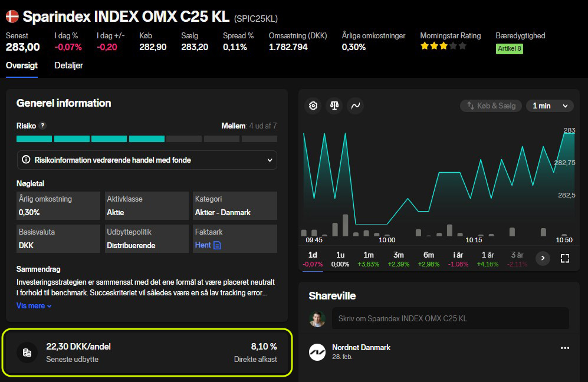Open chart indicators line icon
The height and width of the screenshot is (382, 588).
pyautogui.click(x=356, y=106)
